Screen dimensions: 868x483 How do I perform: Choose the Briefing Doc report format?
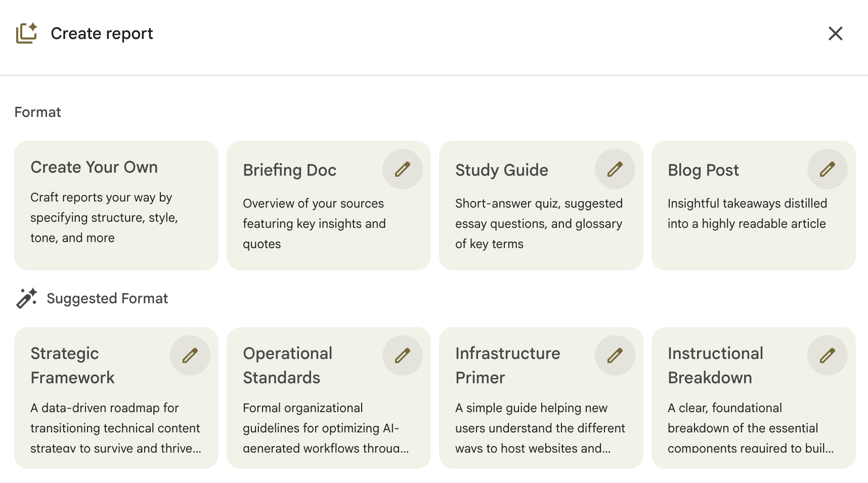(314, 223)
